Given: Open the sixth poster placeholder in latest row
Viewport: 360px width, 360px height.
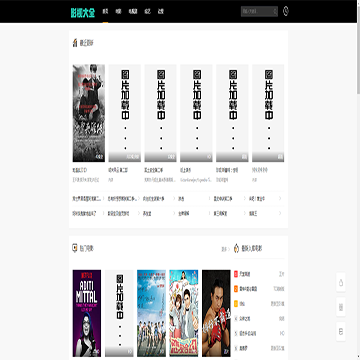Looking at the screenshot, I should 268,113.
